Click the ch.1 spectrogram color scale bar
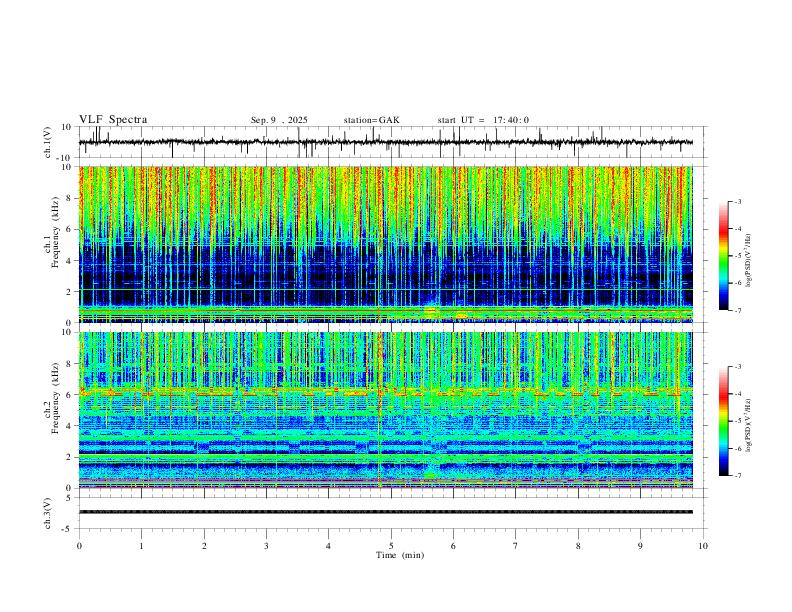This screenshot has width=792, height=612. click(724, 256)
